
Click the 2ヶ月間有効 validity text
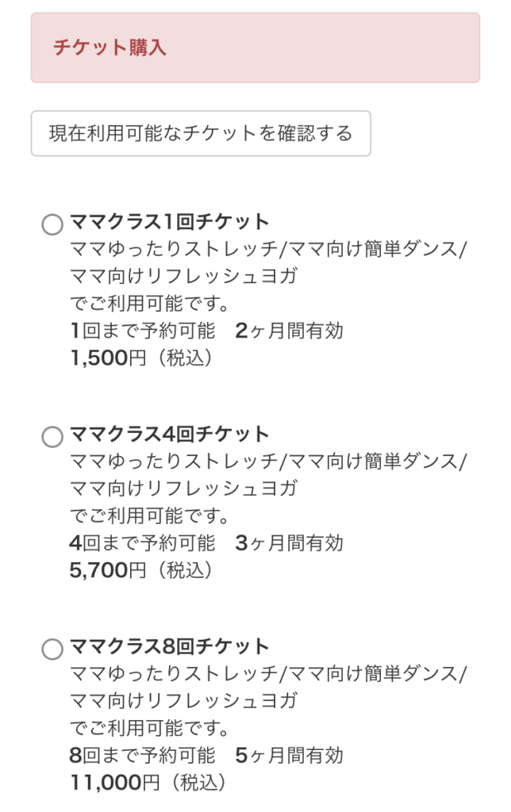pos(290,331)
